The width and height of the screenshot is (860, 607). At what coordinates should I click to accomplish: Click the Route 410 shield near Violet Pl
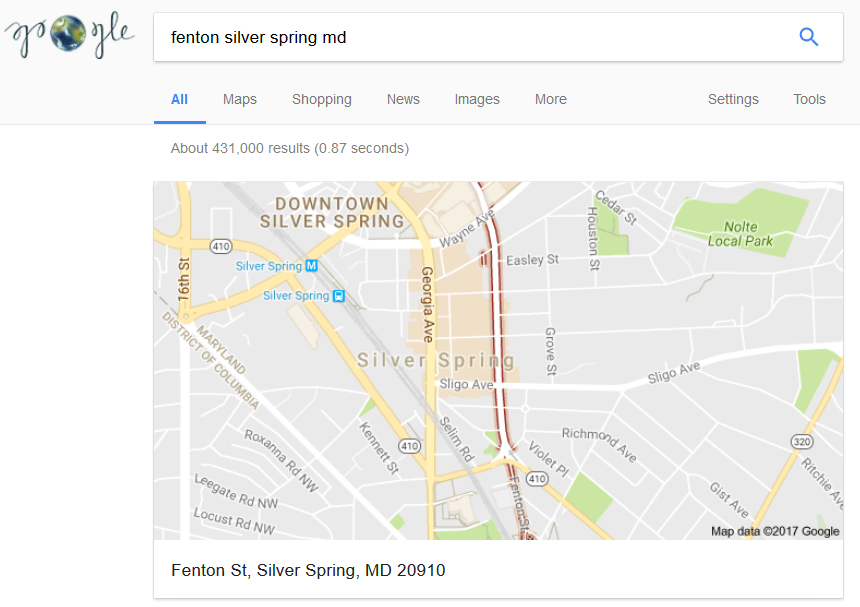coord(537,479)
